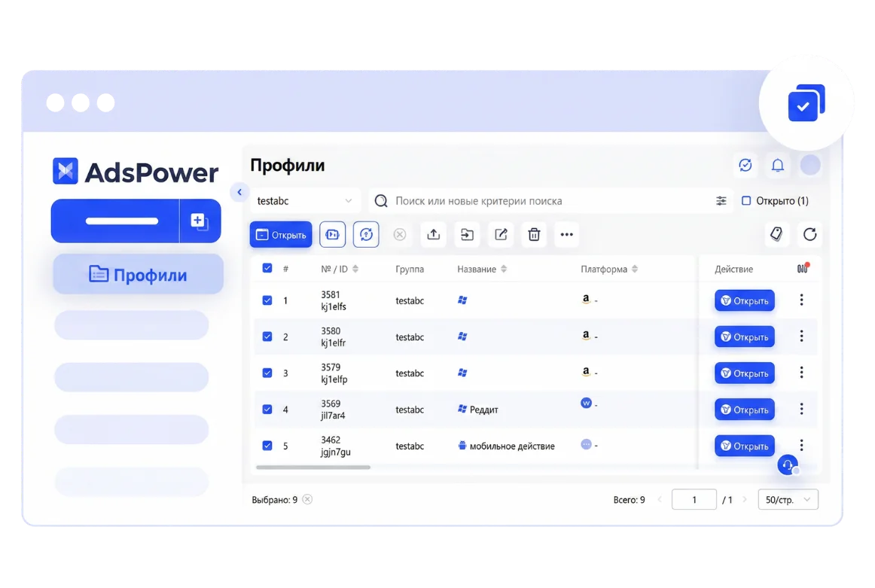The height and width of the screenshot is (588, 875).
Task: Click the horizontal scrollbar below the table
Action: coord(313,468)
